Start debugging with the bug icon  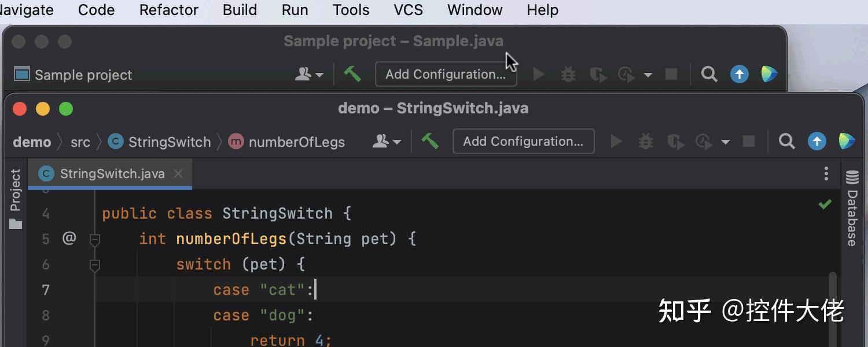click(645, 141)
